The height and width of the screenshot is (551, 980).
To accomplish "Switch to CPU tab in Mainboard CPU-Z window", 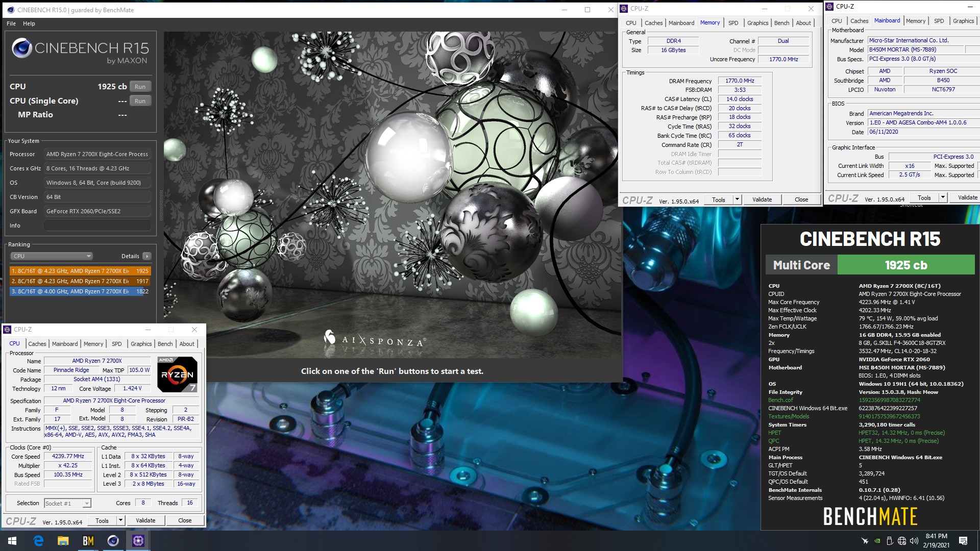I will tap(837, 21).
